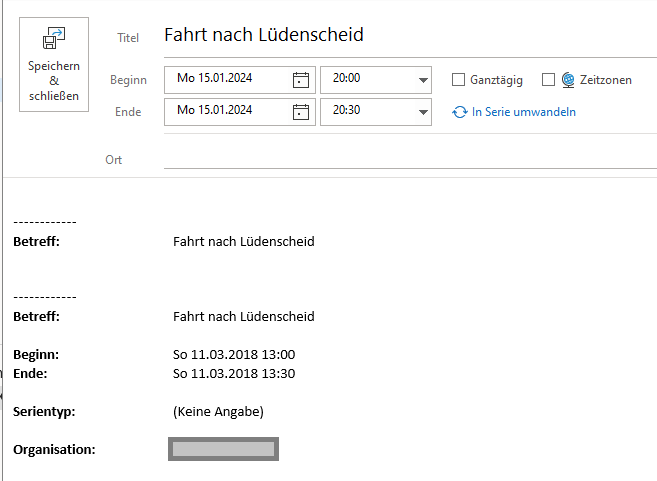This screenshot has width=657, height=481.
Task: Click the Beginn date text in body
Action: [x=234, y=355]
